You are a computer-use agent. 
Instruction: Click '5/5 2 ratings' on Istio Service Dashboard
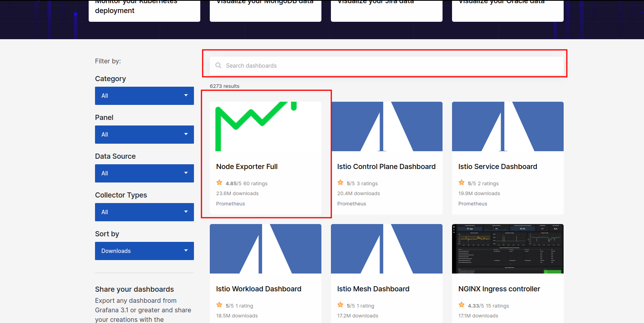[483, 184]
